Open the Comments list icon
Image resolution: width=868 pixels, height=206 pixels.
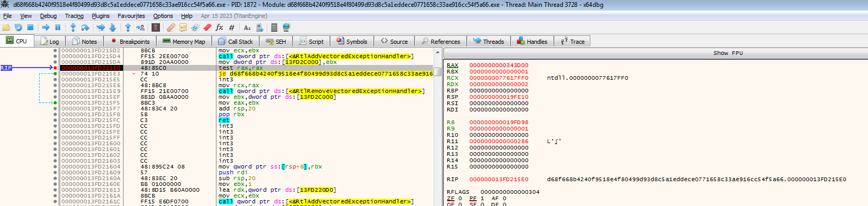click(183, 27)
